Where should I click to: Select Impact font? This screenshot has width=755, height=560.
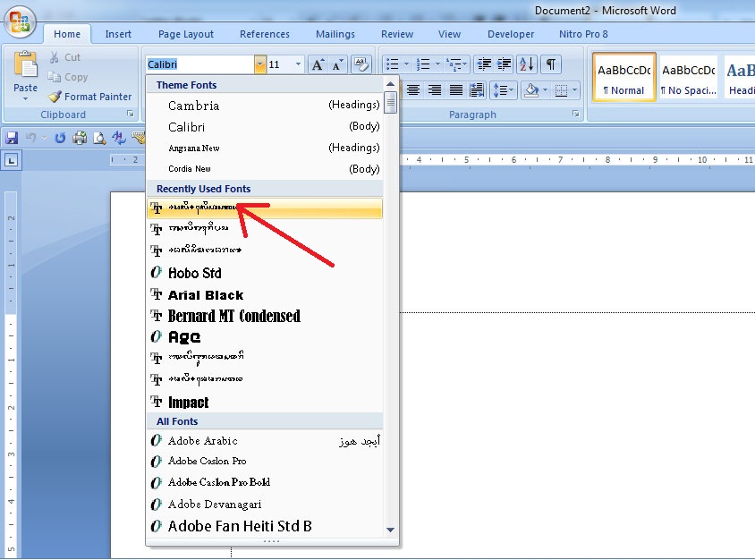click(265, 402)
